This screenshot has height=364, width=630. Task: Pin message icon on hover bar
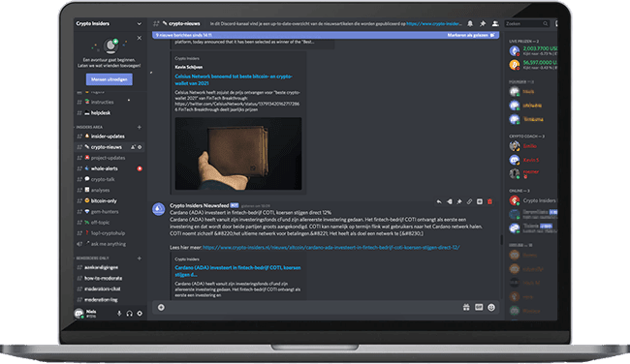[x=459, y=202]
